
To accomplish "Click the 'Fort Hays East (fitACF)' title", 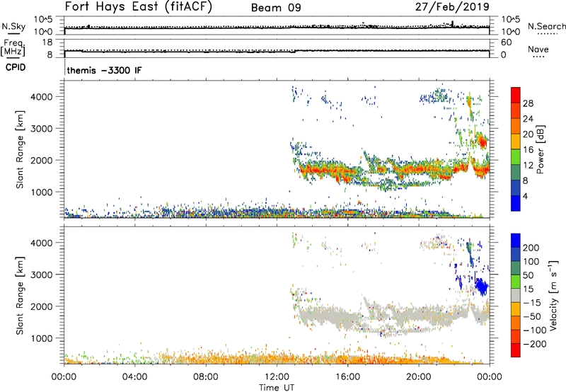I will 139,6.
